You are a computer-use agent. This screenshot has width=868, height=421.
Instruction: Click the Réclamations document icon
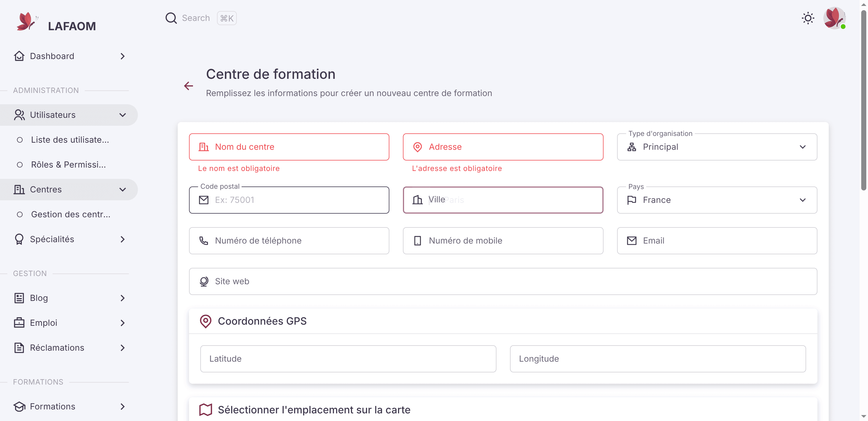tap(19, 348)
